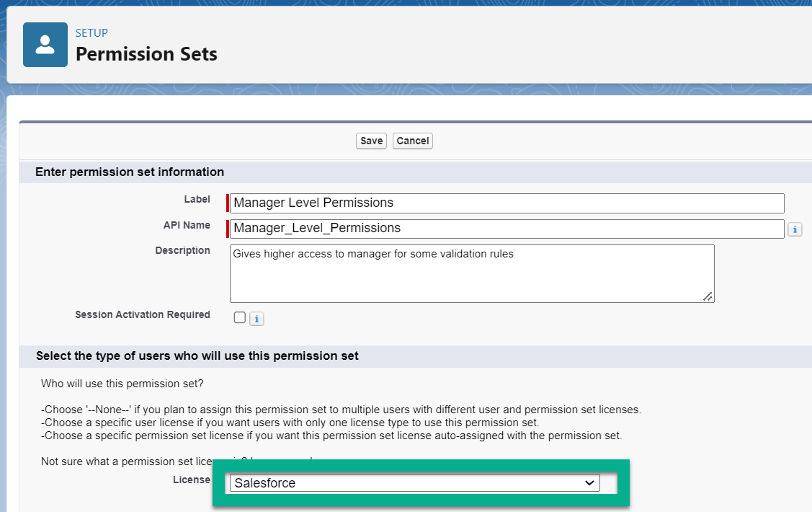Click the user silhouette in the setup header
The width and height of the screenshot is (812, 512).
[45, 44]
